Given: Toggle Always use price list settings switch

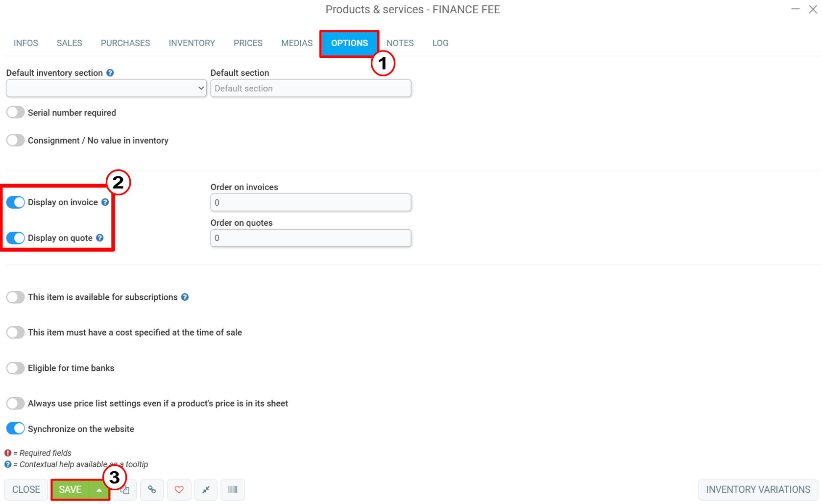Looking at the screenshot, I should (15, 403).
